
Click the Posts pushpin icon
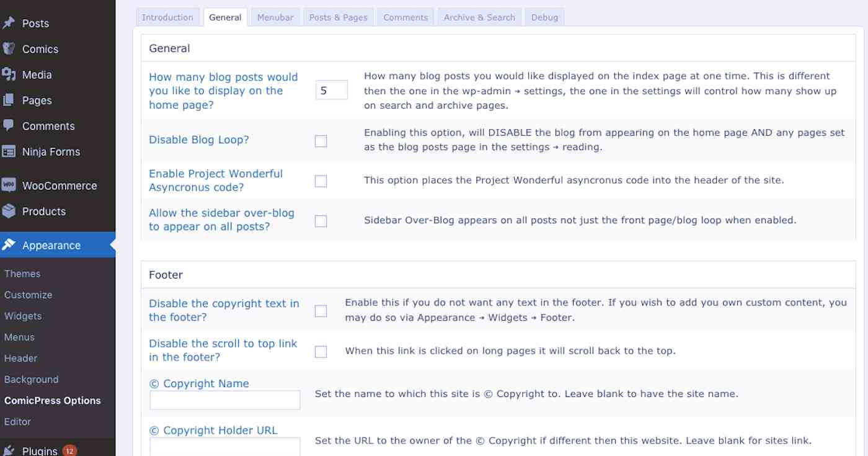click(11, 24)
